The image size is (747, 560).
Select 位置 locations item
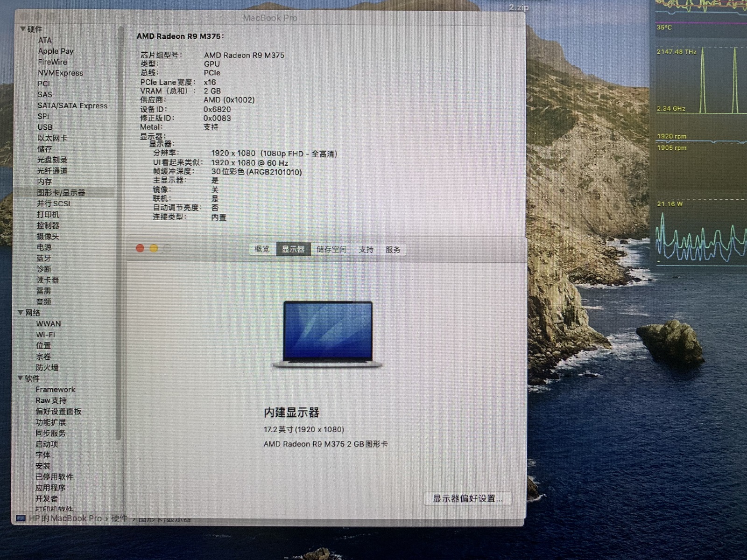[43, 345]
